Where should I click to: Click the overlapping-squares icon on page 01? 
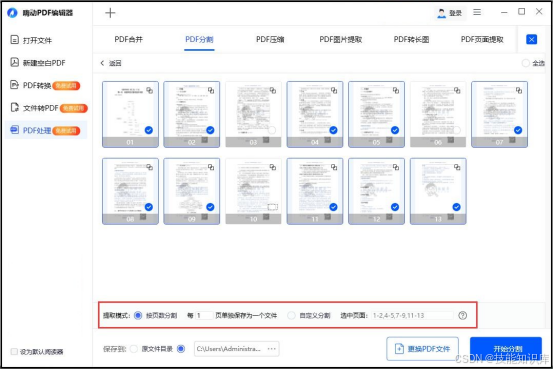point(150,90)
